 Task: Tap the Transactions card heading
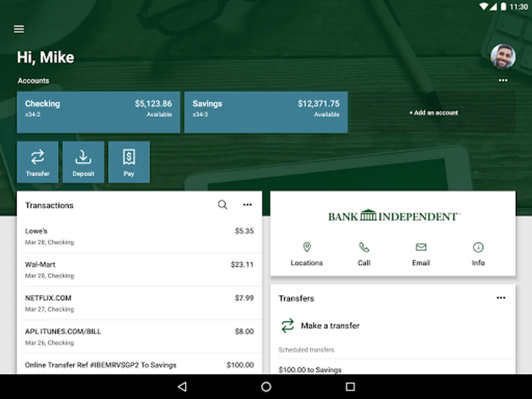coord(49,205)
